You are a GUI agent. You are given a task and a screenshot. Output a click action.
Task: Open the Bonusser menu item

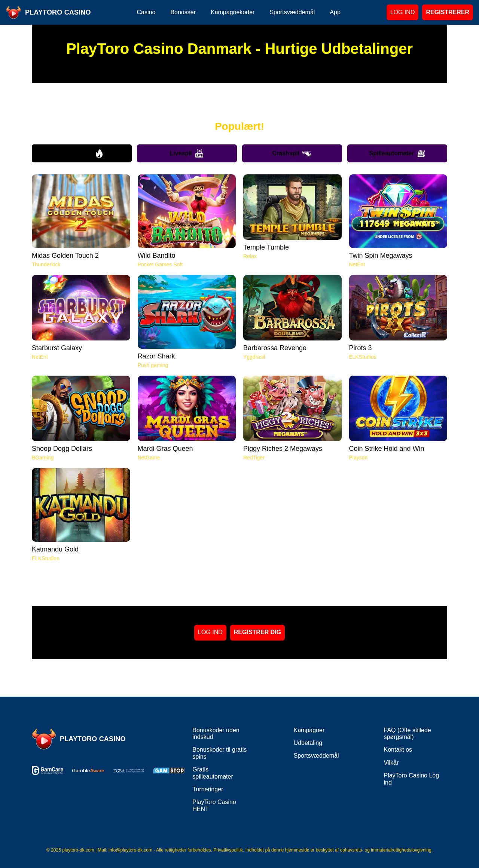click(x=183, y=12)
